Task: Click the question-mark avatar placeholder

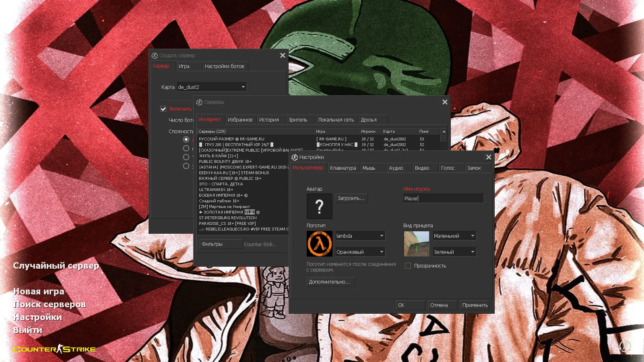Action: click(x=319, y=206)
